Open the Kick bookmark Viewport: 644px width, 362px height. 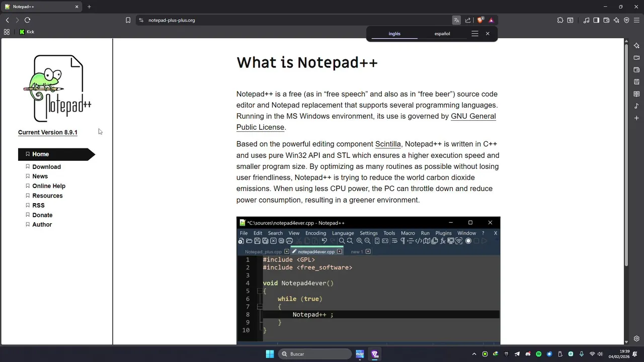coord(27,32)
